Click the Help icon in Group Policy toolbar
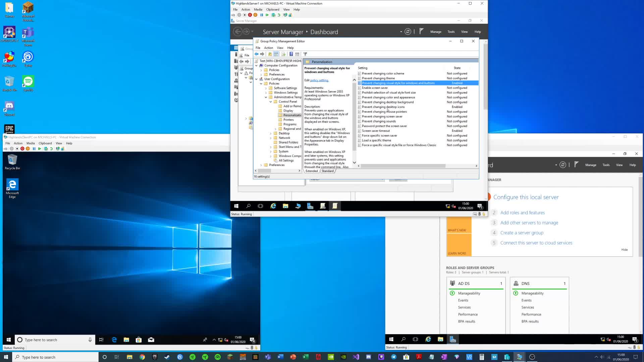The height and width of the screenshot is (362, 644). [291, 54]
